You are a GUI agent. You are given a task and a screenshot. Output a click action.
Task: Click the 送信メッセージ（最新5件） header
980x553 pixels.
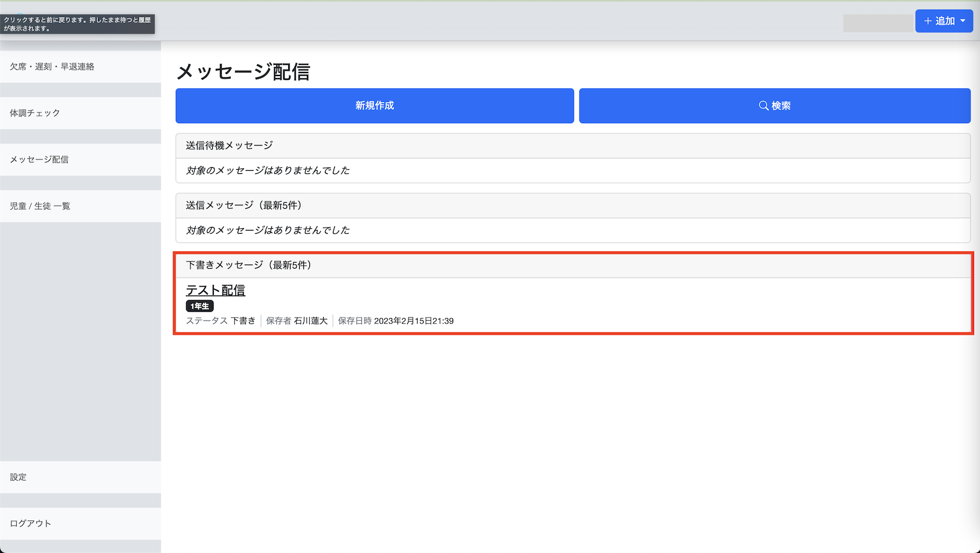pyautogui.click(x=573, y=205)
